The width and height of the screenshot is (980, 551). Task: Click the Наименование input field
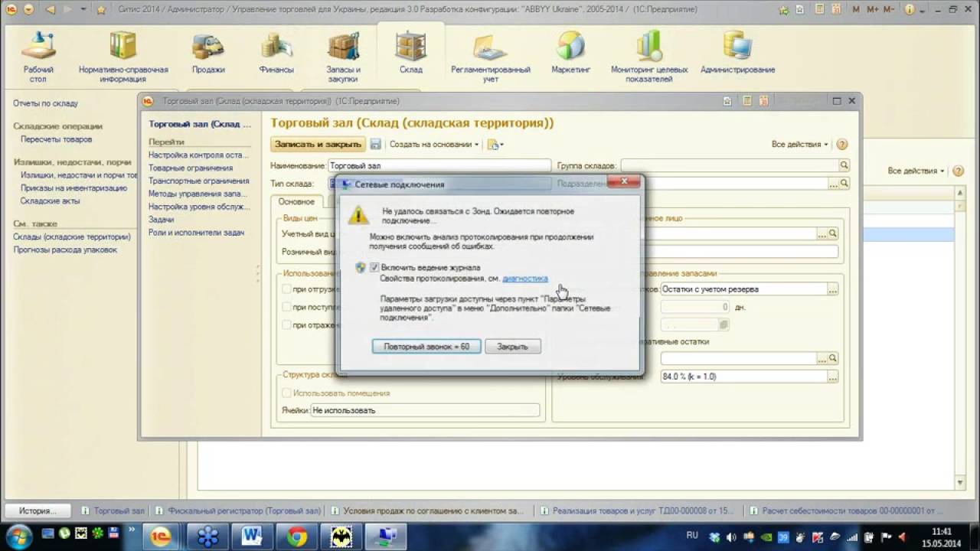(439, 165)
